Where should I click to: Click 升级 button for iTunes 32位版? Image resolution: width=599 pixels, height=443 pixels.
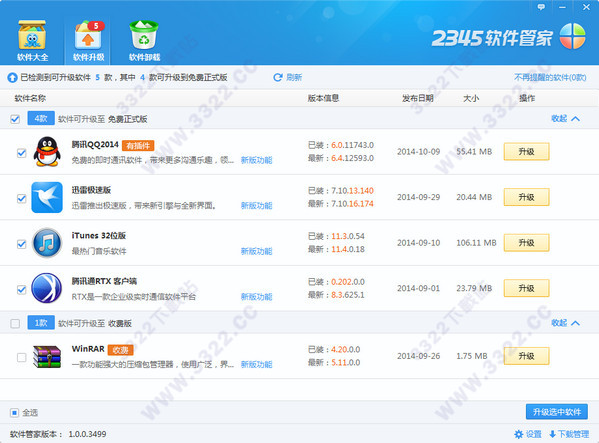click(x=526, y=243)
